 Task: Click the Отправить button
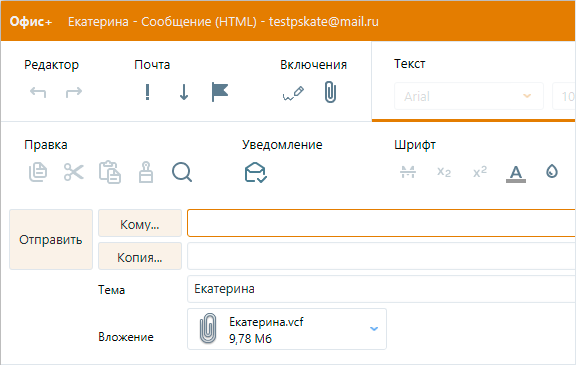point(51,239)
